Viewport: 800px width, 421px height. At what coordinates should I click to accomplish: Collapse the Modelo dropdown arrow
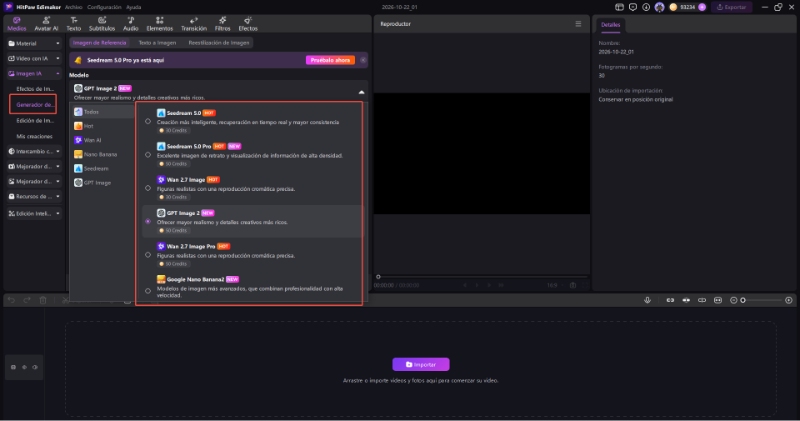[x=361, y=92]
